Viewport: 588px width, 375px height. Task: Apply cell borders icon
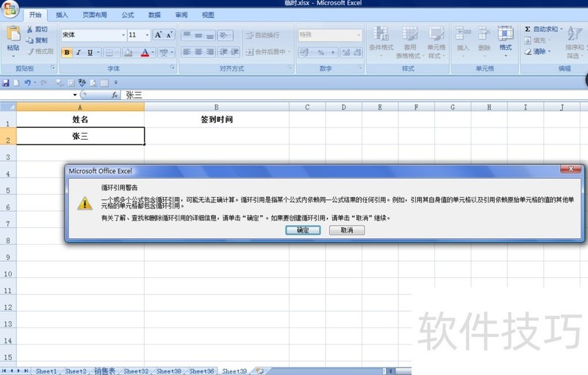[x=109, y=52]
